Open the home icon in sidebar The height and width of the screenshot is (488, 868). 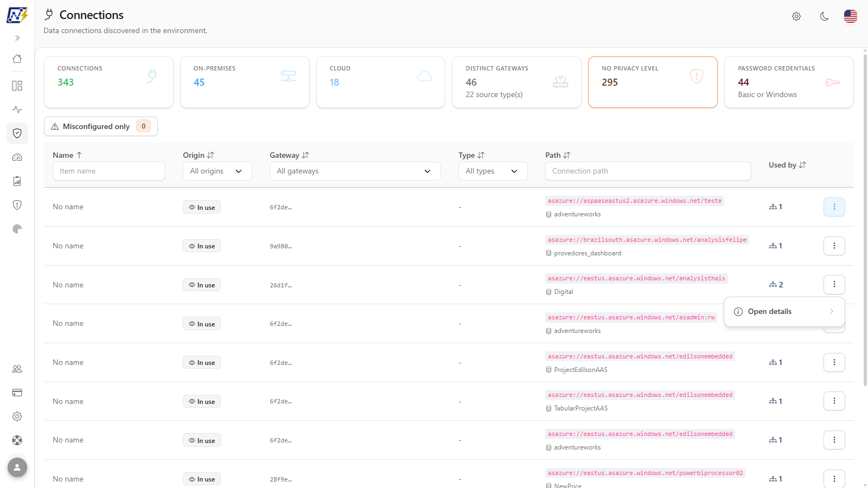click(17, 59)
